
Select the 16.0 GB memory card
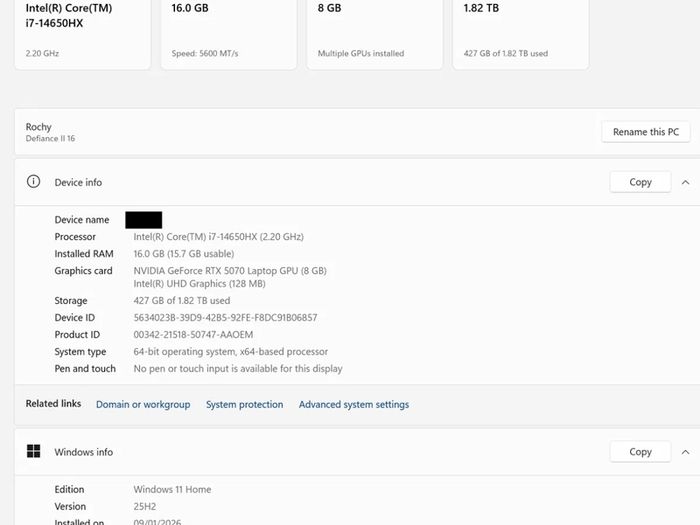229,33
